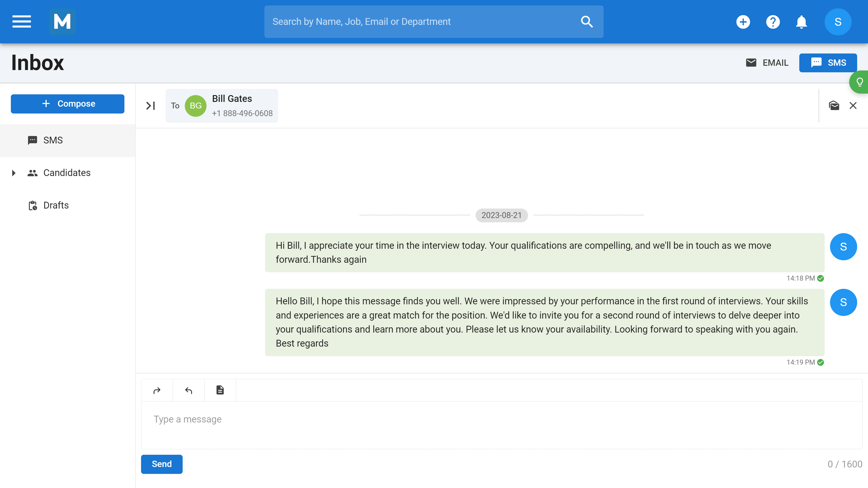Open the app navigation hamburger menu
The width and height of the screenshot is (868, 488).
(21, 22)
